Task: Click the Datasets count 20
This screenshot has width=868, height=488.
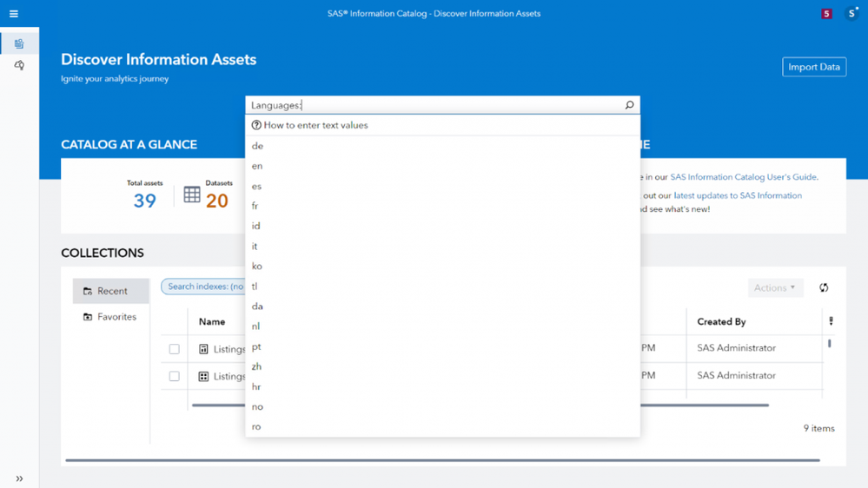Action: click(x=217, y=201)
